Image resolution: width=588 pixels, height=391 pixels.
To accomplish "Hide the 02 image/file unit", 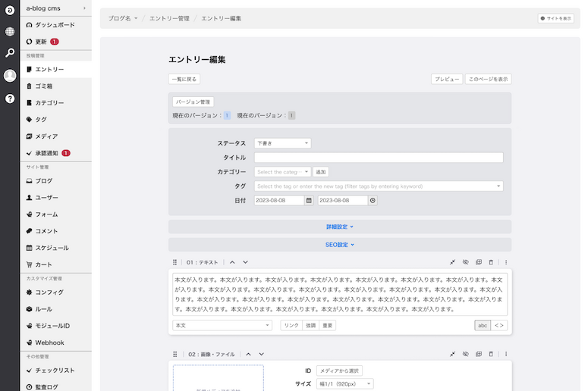I will 465,354.
